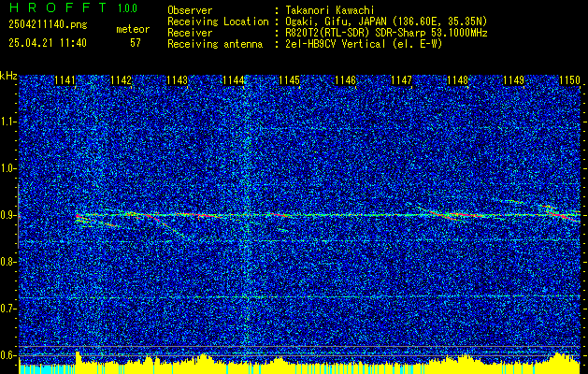This screenshot has height=374, width=588.
Task: Click the cyan level bar at bottom left
Action: (47, 368)
